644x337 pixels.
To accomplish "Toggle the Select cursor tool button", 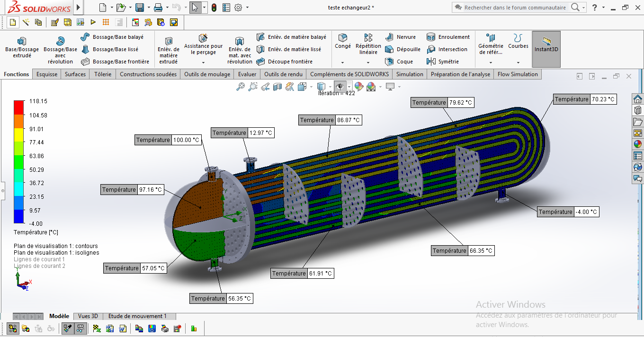I will point(195,8).
